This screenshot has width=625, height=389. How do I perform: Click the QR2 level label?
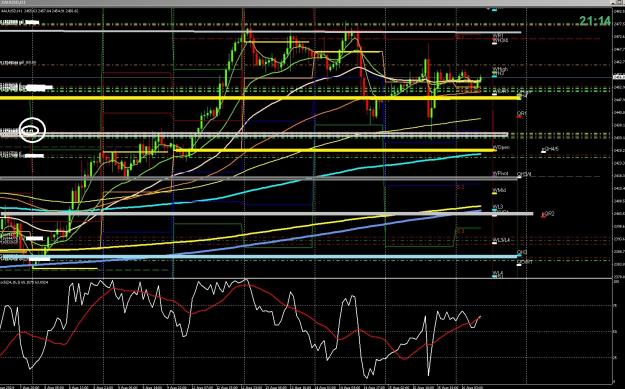pos(549,214)
